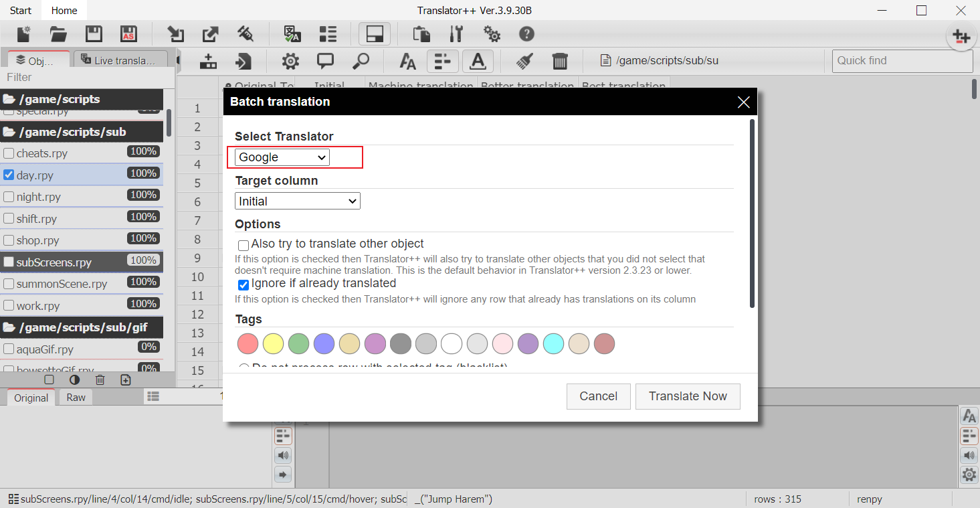Click the Save As red floppy icon
This screenshot has height=508, width=980.
point(128,34)
